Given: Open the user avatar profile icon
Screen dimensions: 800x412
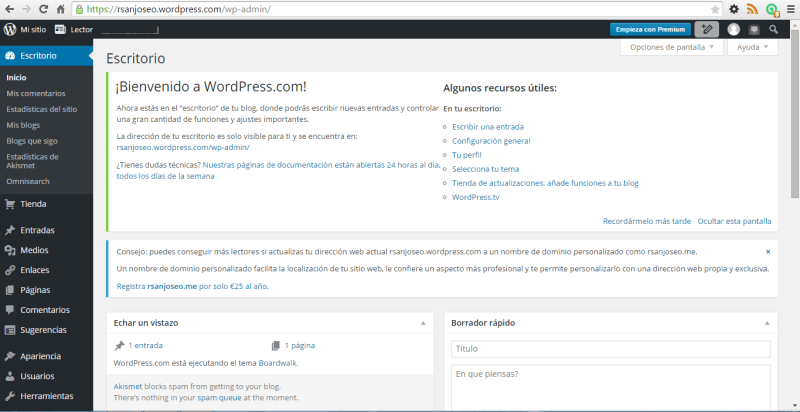Looking at the screenshot, I should click(x=734, y=30).
